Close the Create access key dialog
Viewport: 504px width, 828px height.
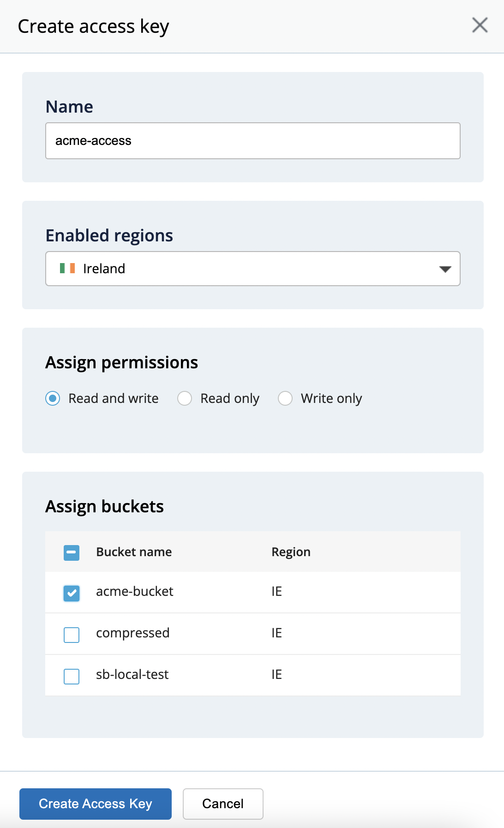tap(480, 25)
